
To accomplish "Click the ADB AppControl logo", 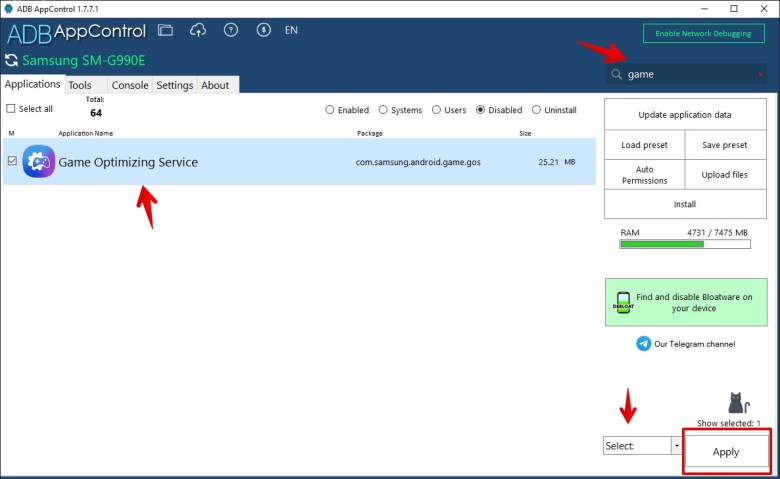I will point(77,33).
